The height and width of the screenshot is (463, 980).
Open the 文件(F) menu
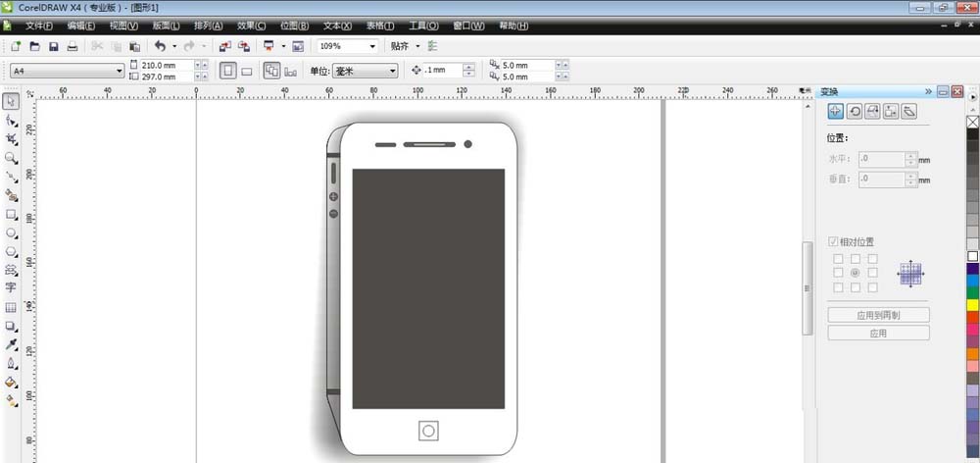[39, 26]
